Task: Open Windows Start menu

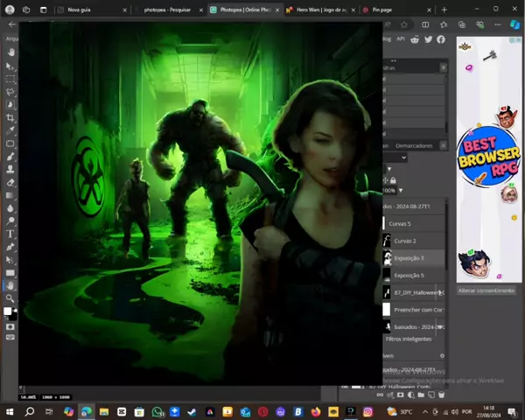Action: 10,411
